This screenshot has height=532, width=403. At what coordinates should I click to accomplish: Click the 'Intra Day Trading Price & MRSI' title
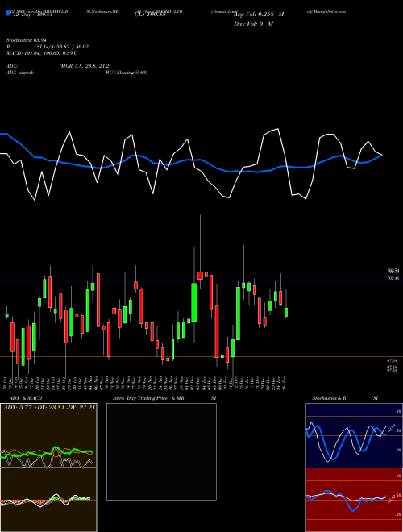(164, 398)
